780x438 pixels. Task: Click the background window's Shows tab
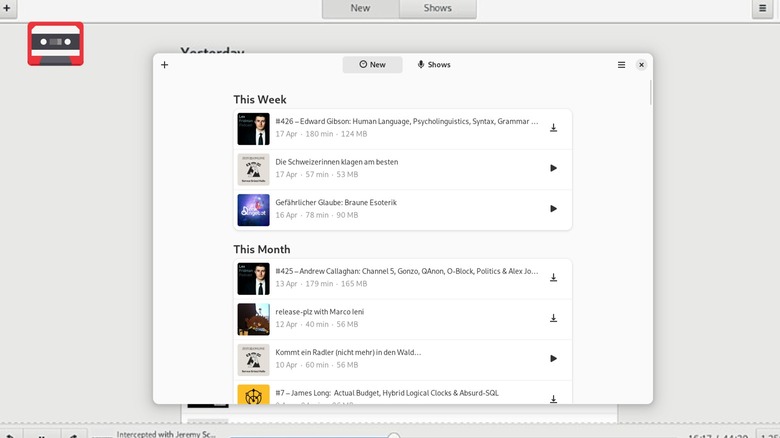click(x=437, y=8)
